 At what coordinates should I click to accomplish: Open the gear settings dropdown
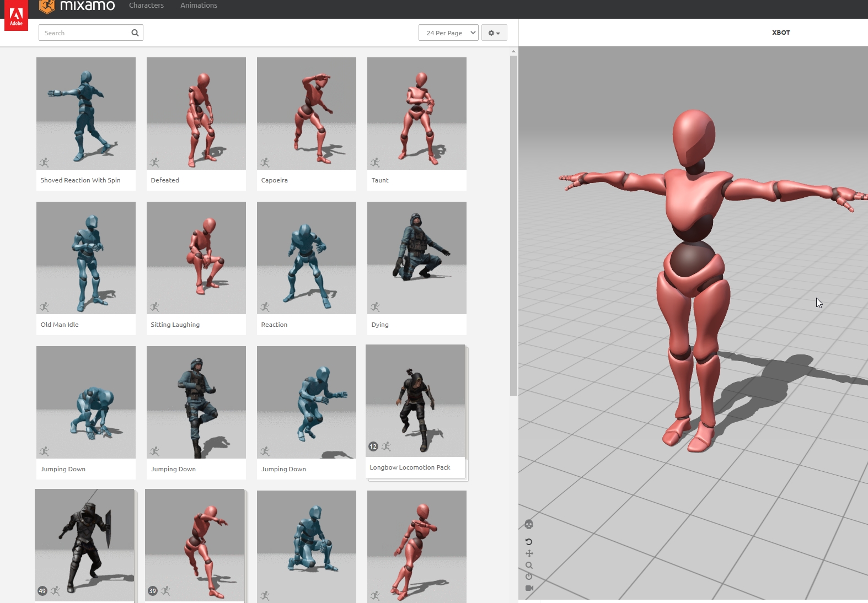tap(494, 33)
